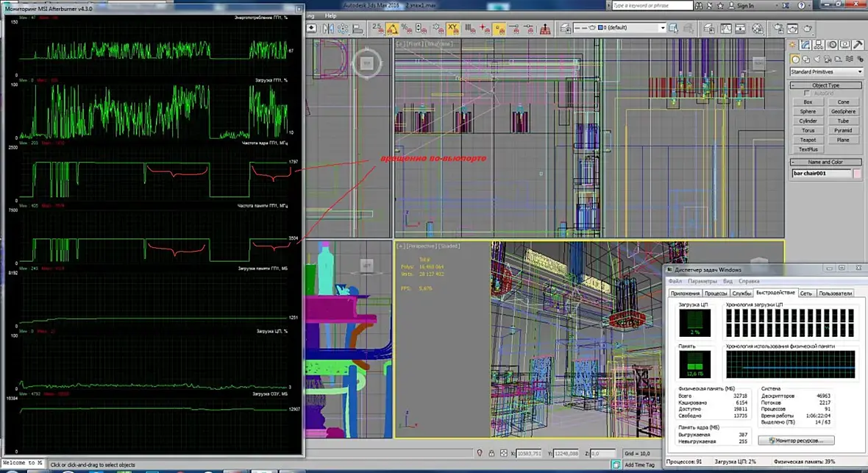
Task: Enable the AutoGrid checkbox
Action: (x=808, y=93)
